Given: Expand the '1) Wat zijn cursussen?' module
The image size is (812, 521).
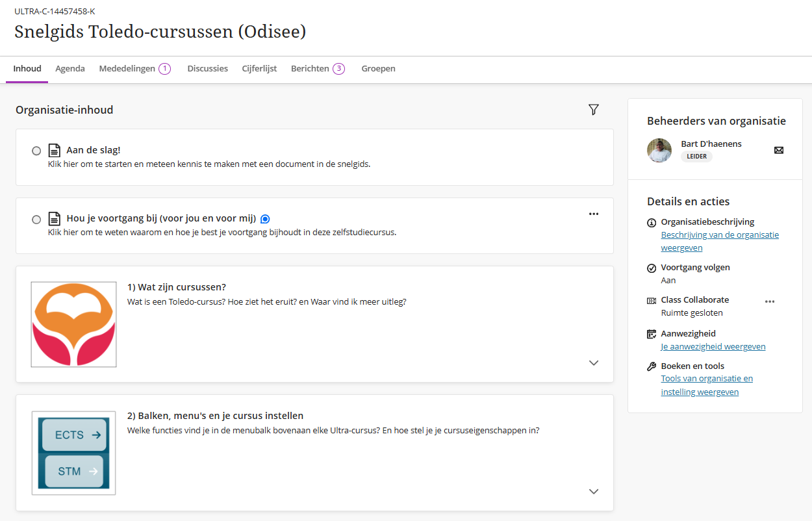Looking at the screenshot, I should (x=593, y=363).
